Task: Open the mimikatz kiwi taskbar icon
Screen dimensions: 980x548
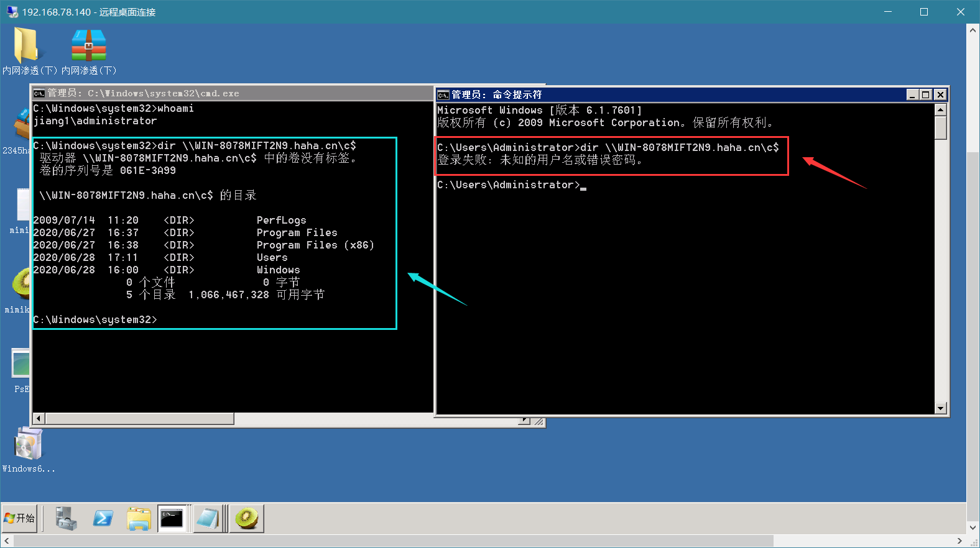Action: tap(246, 518)
